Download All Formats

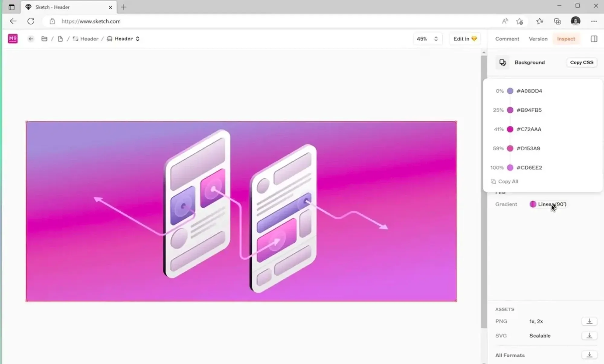(589, 355)
